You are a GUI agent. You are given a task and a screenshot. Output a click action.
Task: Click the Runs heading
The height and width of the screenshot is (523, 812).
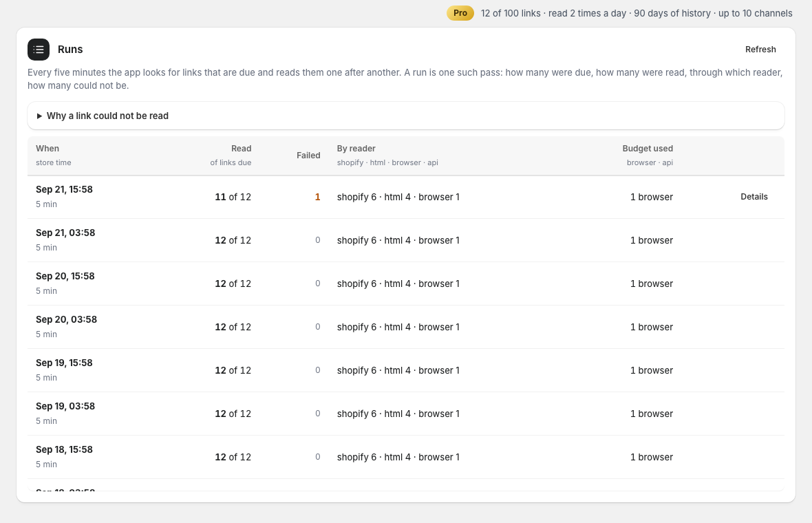[70, 50]
